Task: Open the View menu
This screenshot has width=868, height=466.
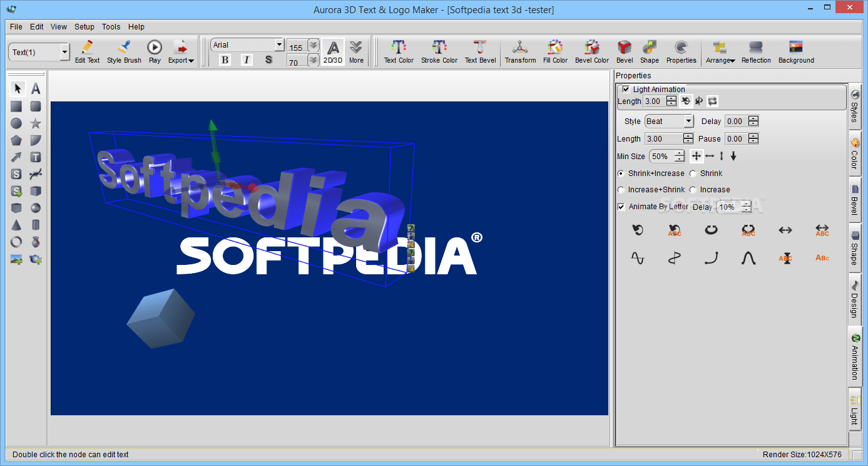Action: pos(59,27)
